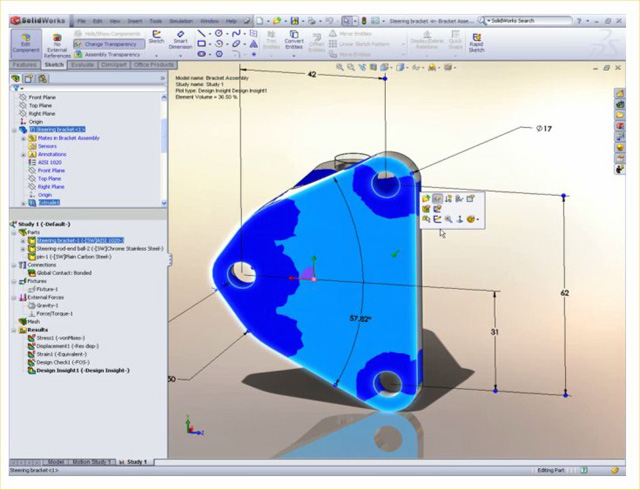The height and width of the screenshot is (490, 640).
Task: Expand the Annotations tree node
Action: point(22,154)
